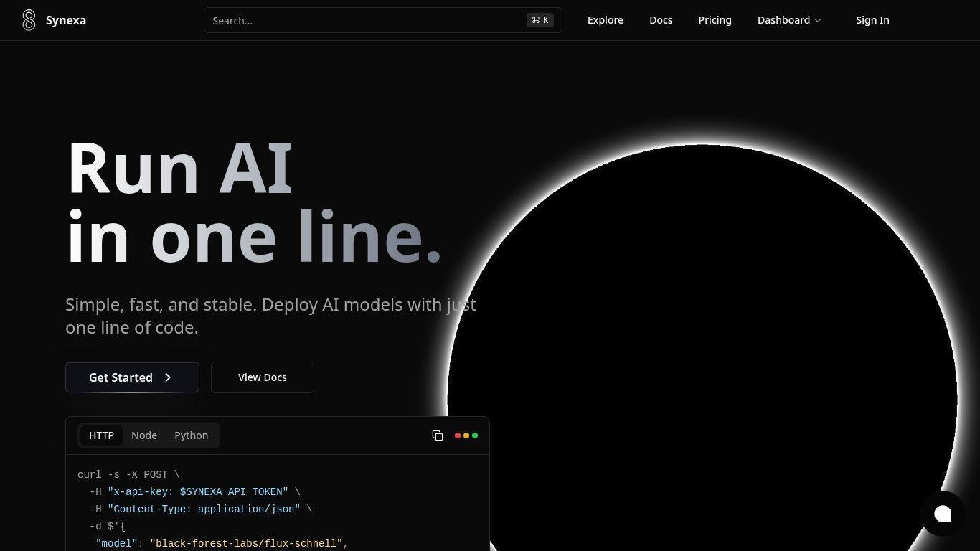Click the green dot on code panel
This screenshot has height=551, width=980.
[x=475, y=435]
